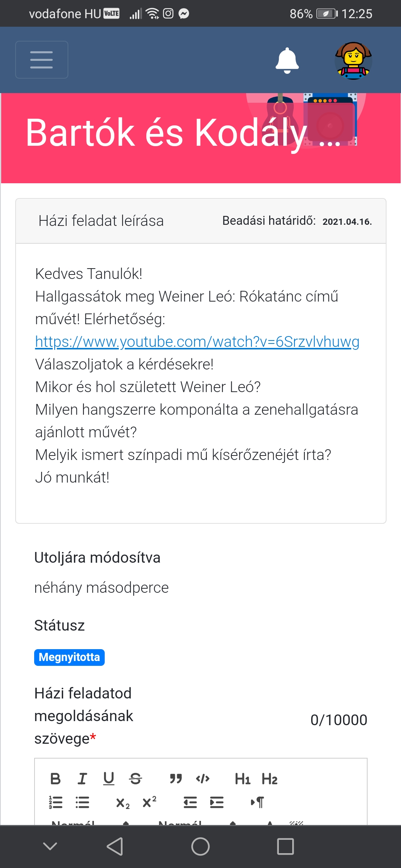This screenshot has height=868, width=401.
Task: Open the YouTube link for Rókatánc
Action: (x=197, y=342)
